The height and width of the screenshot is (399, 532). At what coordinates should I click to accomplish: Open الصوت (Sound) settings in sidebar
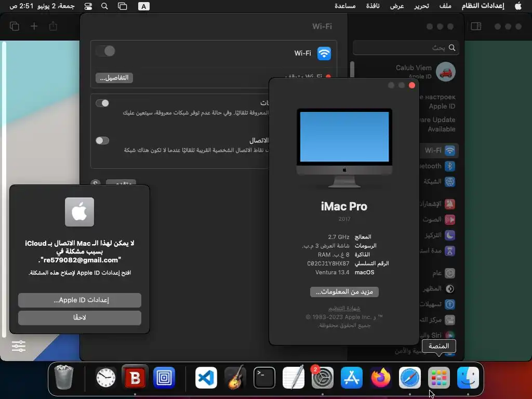[440, 220]
